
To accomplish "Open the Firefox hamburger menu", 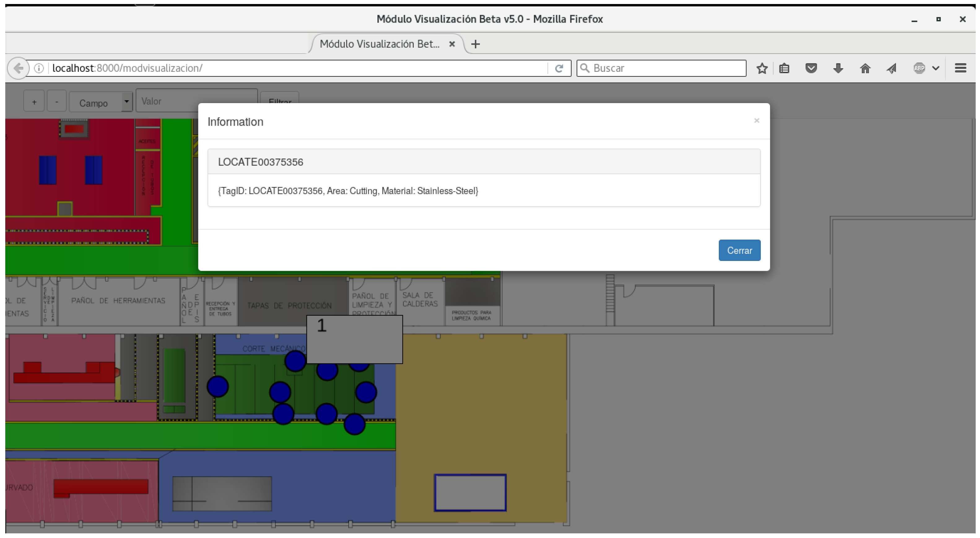I will click(x=960, y=68).
